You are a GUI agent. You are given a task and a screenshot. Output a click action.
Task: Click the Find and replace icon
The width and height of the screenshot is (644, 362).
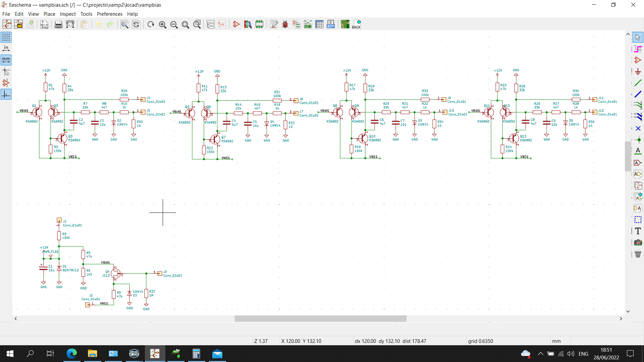[x=136, y=24]
